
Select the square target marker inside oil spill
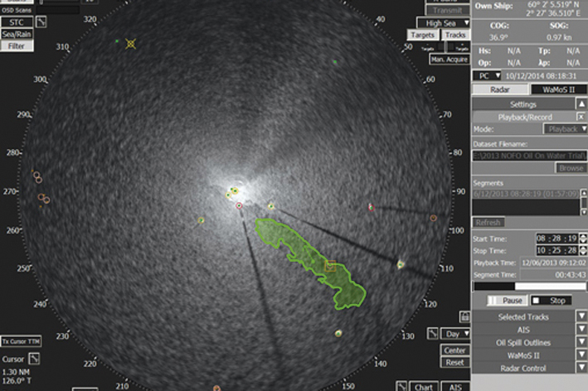(x=330, y=266)
